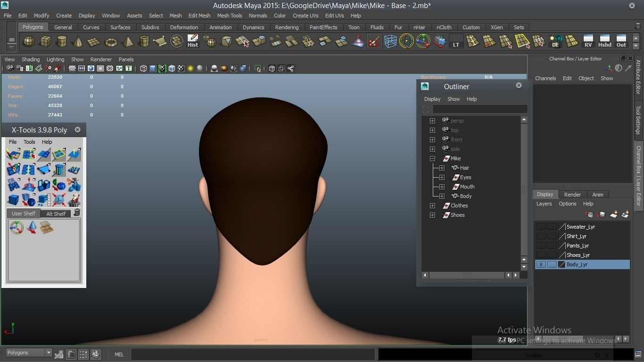Toggle display type box of Body_Lyr

point(552,264)
